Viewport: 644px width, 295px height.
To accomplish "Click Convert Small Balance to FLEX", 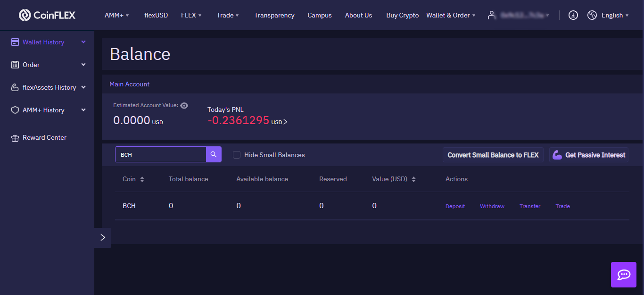I will point(493,155).
